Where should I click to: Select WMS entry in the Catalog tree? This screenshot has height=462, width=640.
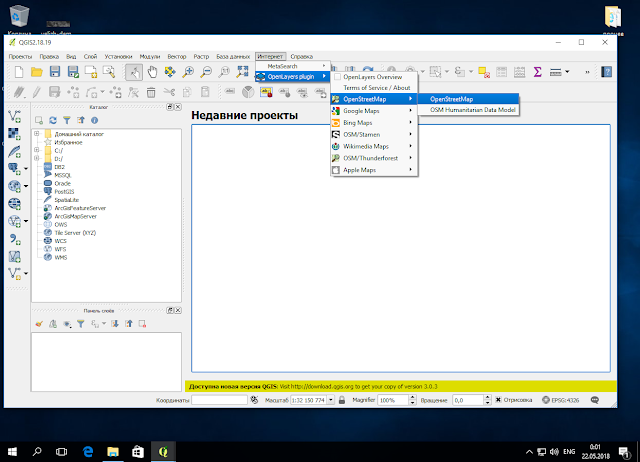pos(60,257)
